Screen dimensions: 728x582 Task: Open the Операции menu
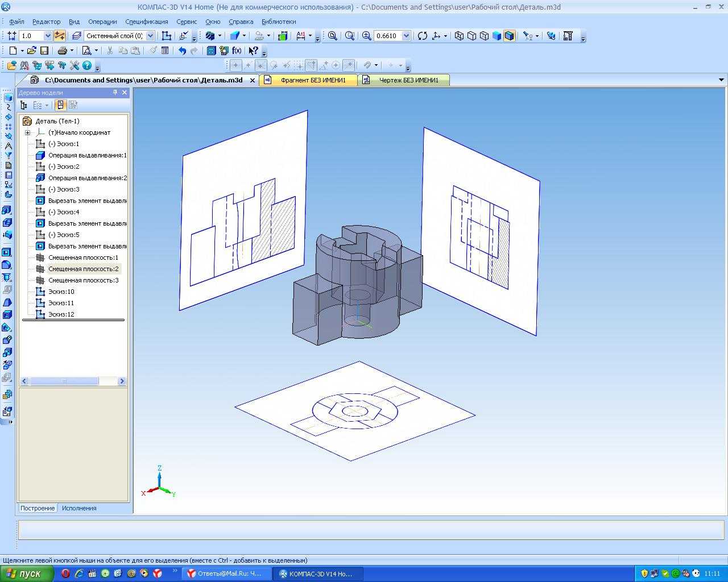(102, 22)
